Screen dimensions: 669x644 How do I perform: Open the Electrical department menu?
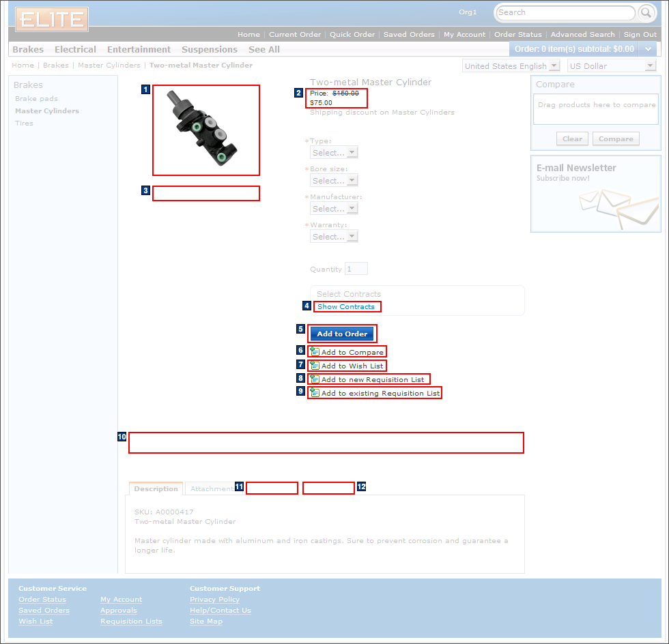[x=75, y=50]
